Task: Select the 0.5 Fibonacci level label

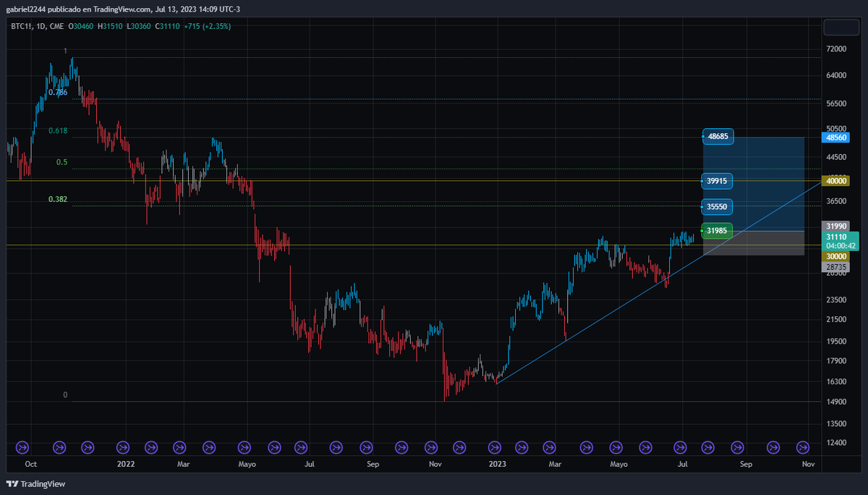Action: [62, 162]
